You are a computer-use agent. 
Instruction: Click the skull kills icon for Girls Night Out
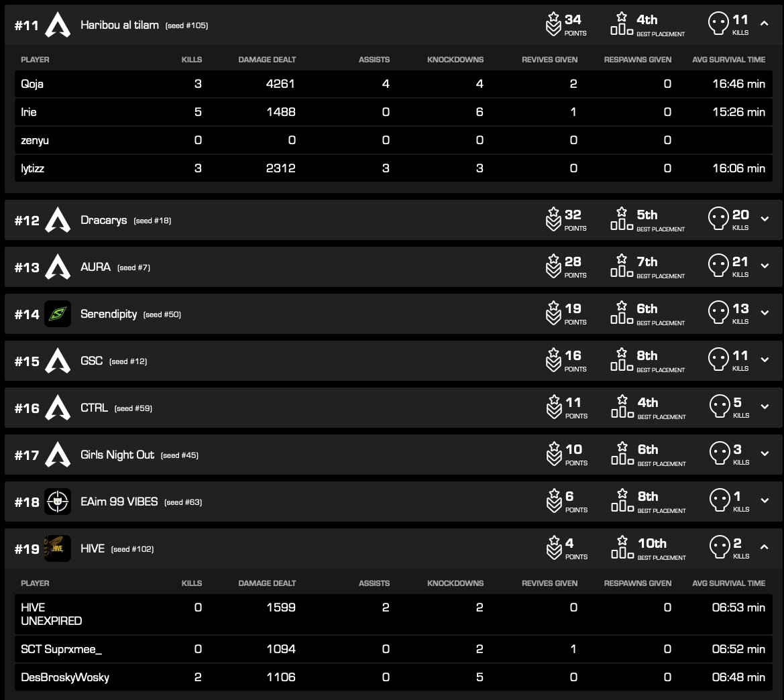click(720, 453)
